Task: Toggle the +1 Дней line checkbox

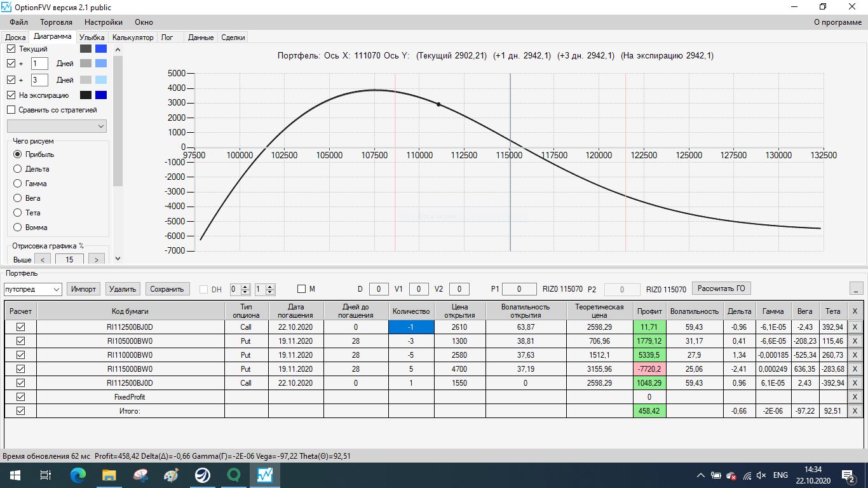Action: coord(11,64)
